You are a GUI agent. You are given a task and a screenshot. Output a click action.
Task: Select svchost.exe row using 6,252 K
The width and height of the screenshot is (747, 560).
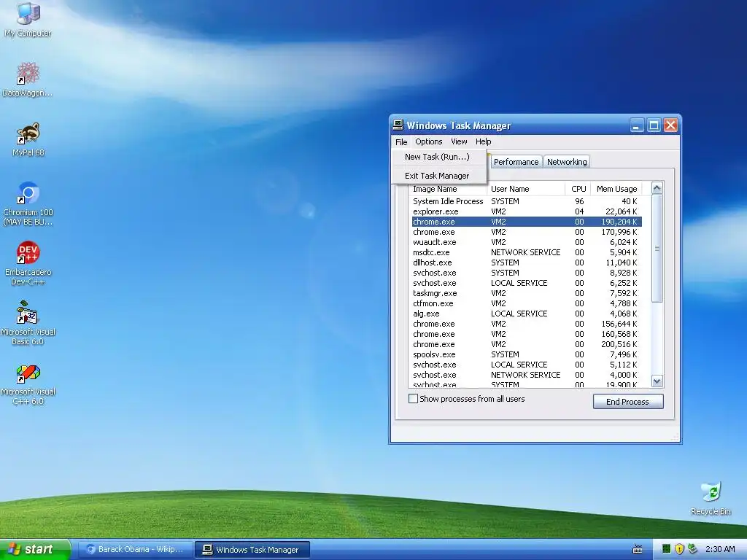[525, 283]
